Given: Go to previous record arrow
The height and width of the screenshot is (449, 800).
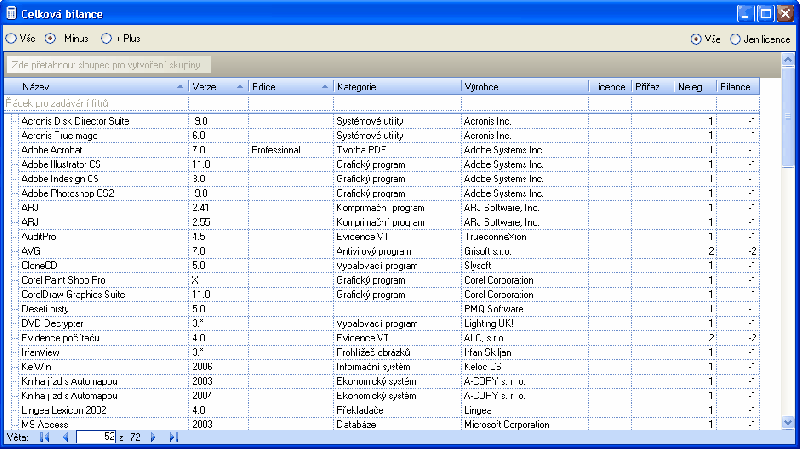Looking at the screenshot, I should pos(65,437).
